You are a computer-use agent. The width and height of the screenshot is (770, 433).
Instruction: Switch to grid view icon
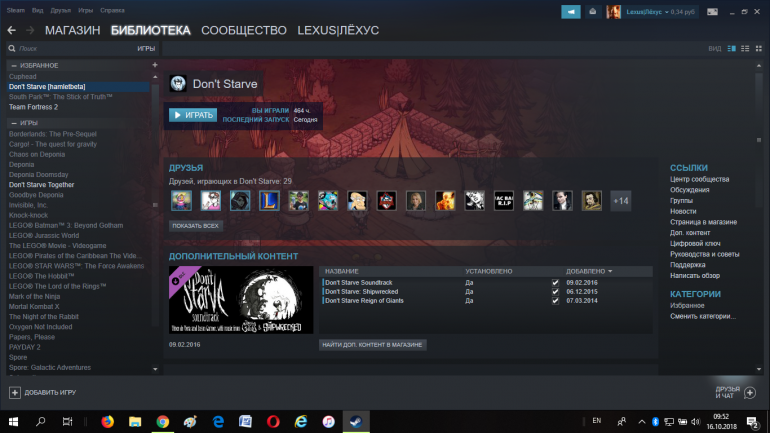pyautogui.click(x=759, y=49)
